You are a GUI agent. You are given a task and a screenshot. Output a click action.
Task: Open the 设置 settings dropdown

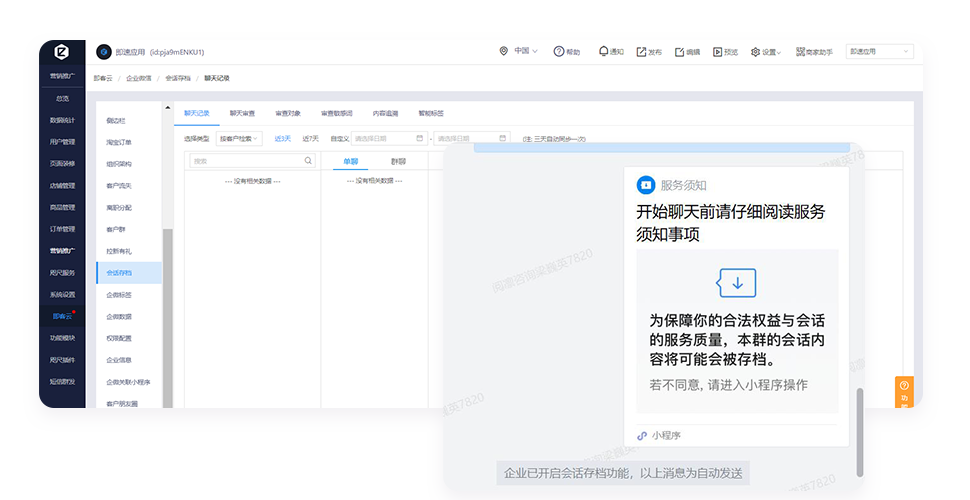click(x=766, y=52)
